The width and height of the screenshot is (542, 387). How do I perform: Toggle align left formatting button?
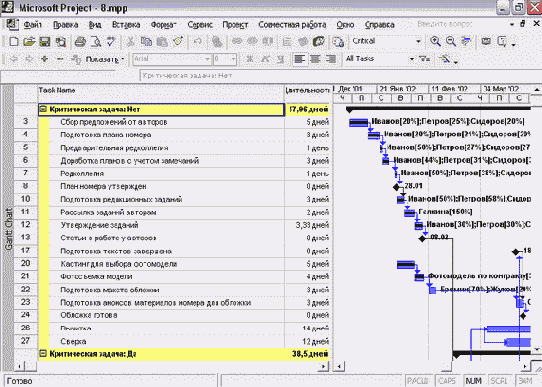pyautogui.click(x=299, y=59)
